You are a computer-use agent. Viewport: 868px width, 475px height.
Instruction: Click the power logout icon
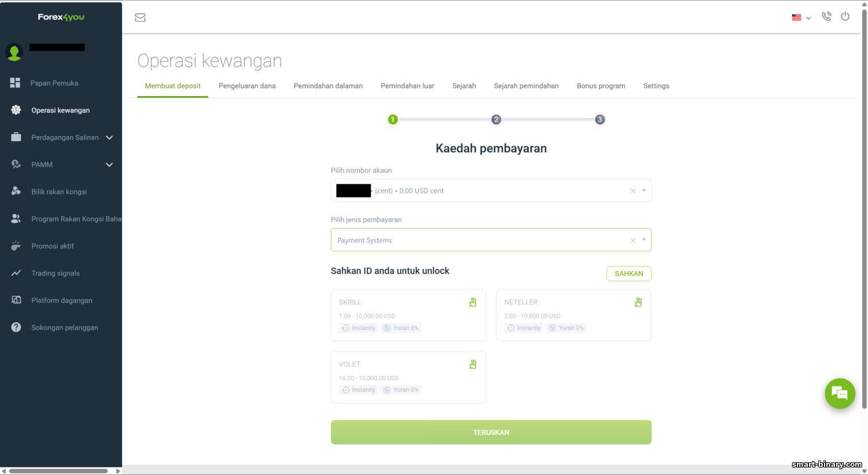pyautogui.click(x=845, y=16)
